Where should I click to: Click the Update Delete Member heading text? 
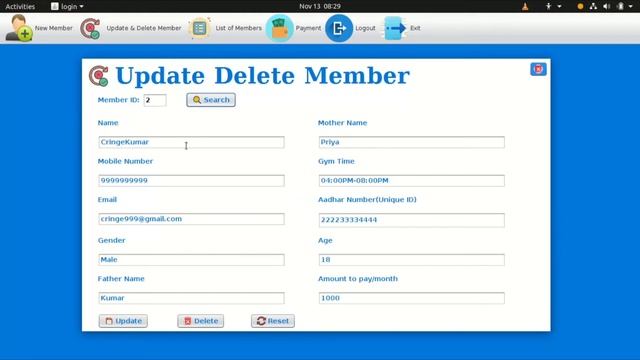(x=262, y=76)
